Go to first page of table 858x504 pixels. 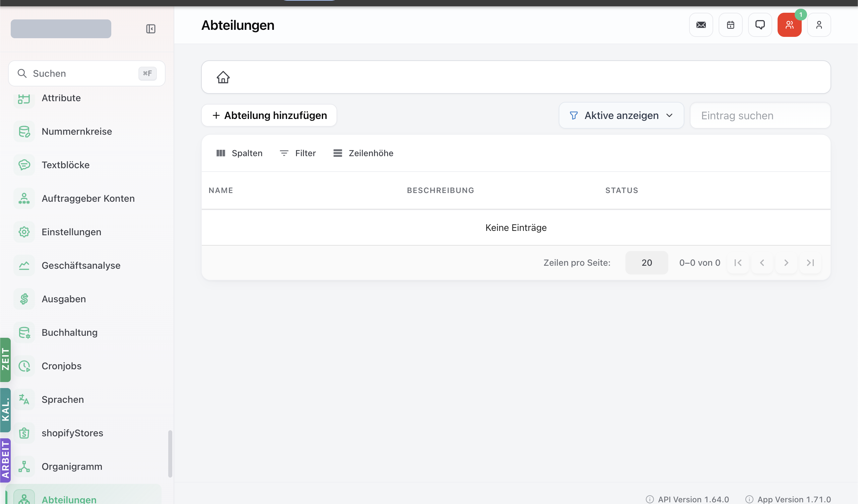point(738,263)
